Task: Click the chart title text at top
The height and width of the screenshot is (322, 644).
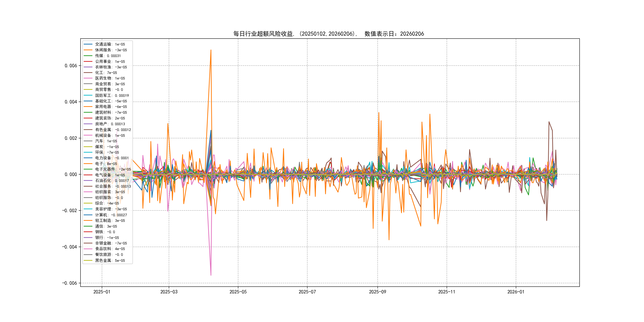Action: click(x=329, y=34)
